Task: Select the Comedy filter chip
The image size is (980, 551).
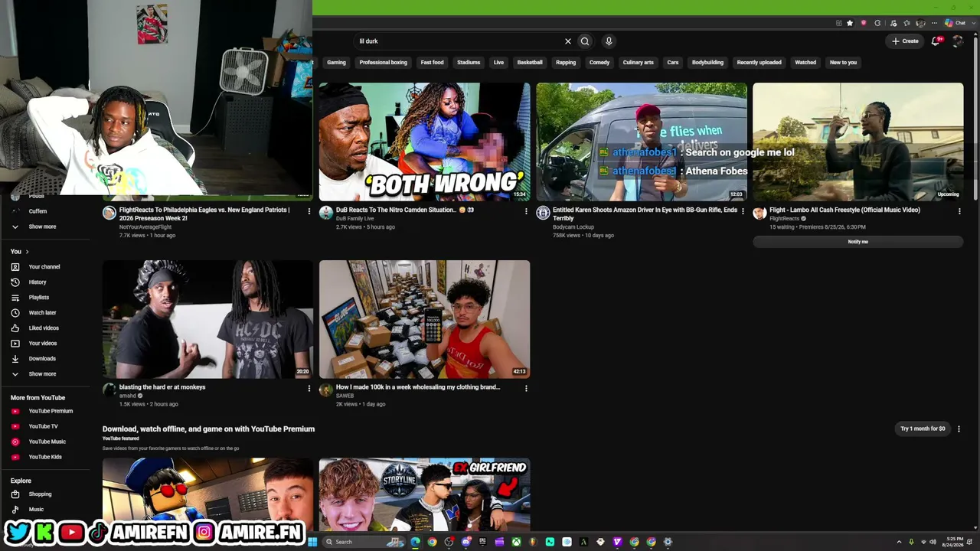Action: (599, 63)
